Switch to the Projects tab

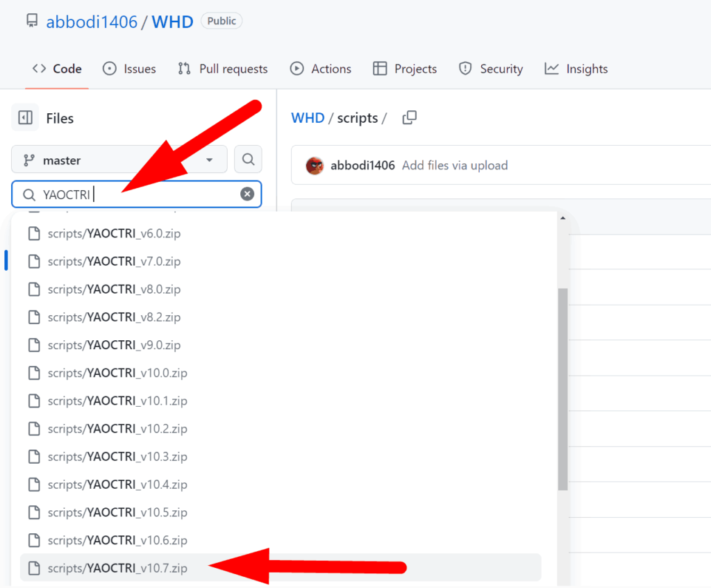(405, 69)
